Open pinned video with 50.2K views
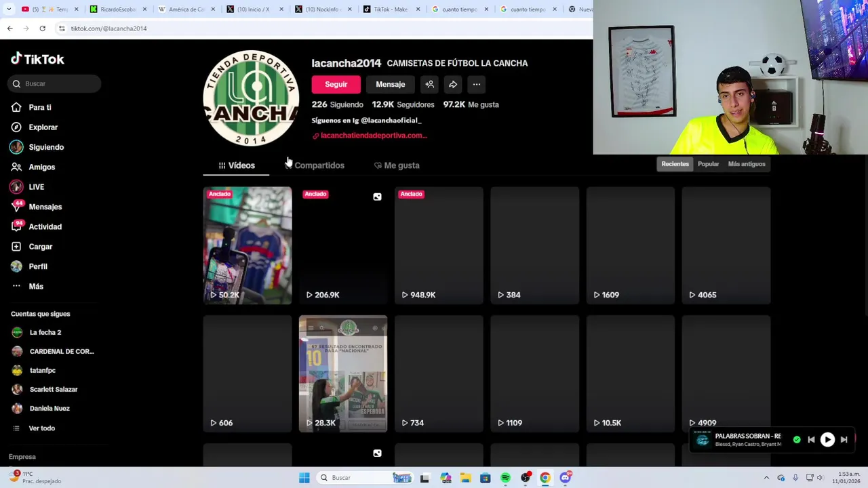The height and width of the screenshot is (488, 868). (x=248, y=245)
